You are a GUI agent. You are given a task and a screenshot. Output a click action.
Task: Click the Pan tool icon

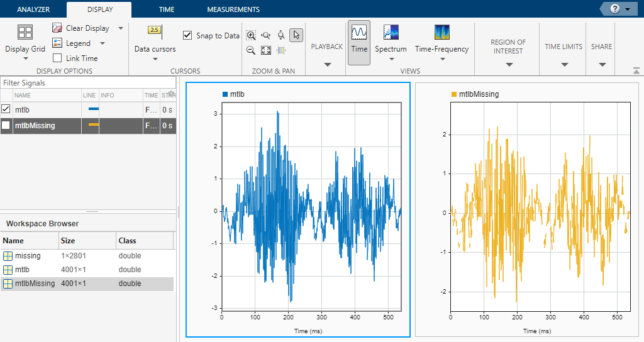(x=281, y=50)
